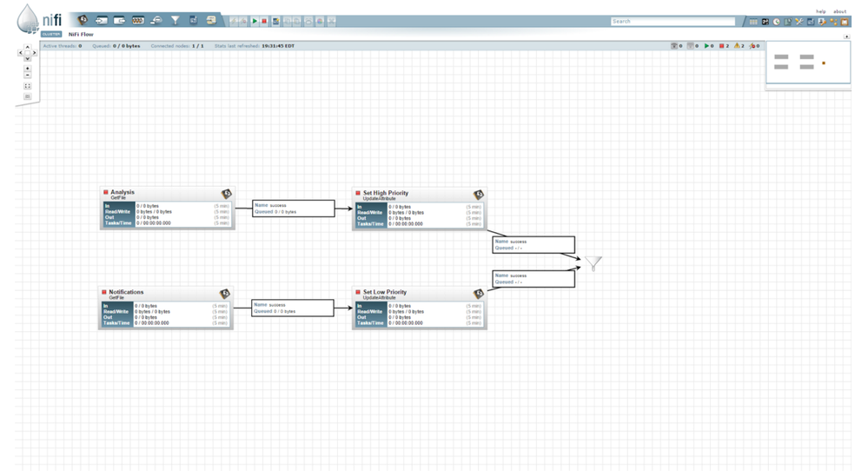The width and height of the screenshot is (868, 471).
Task: Select the funnel on the canvas
Action: (x=593, y=263)
